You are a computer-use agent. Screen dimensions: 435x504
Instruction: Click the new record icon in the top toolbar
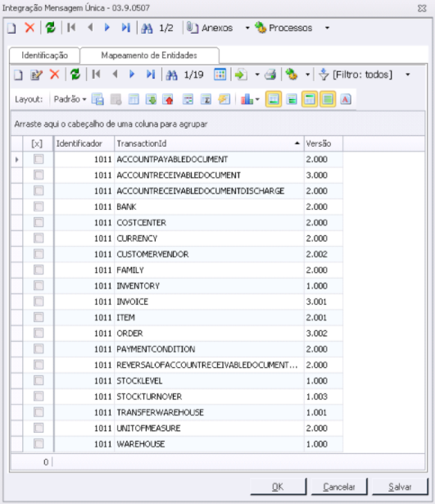tap(12, 29)
